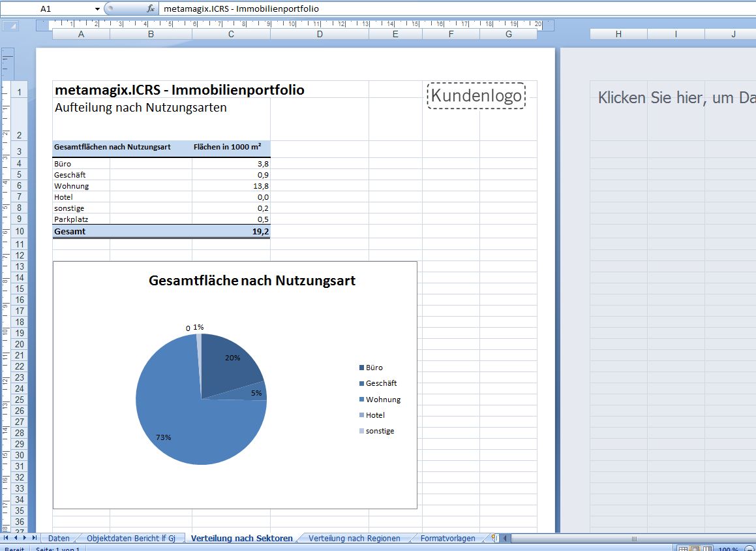Click the sonstige legend color swatch

click(x=361, y=431)
